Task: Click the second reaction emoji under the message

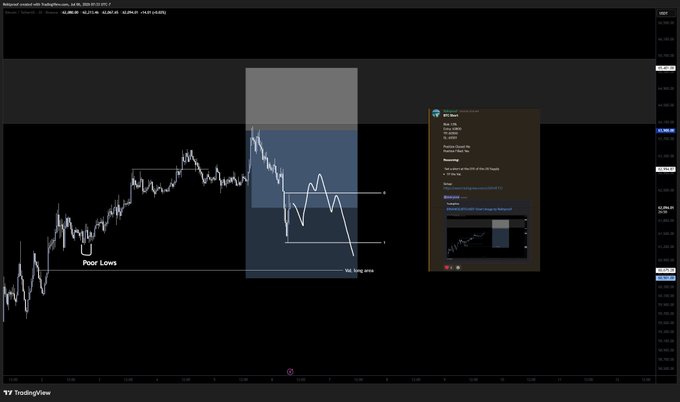Action: coord(458,268)
